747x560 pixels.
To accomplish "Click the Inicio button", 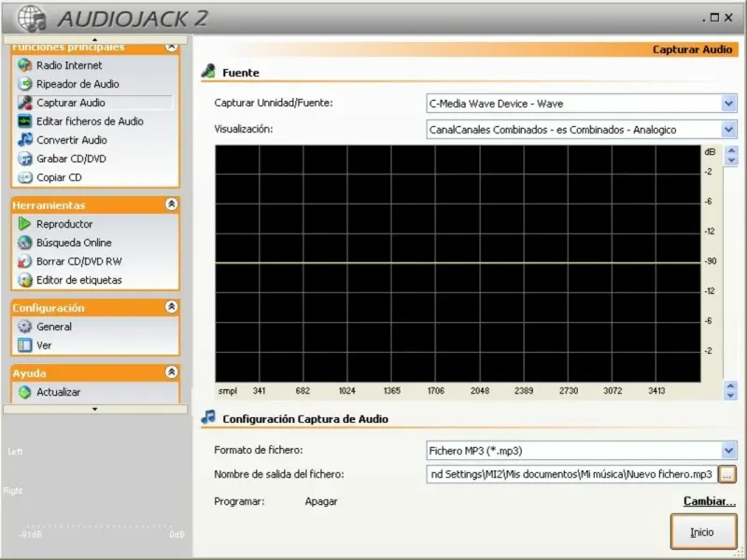I will point(703,532).
